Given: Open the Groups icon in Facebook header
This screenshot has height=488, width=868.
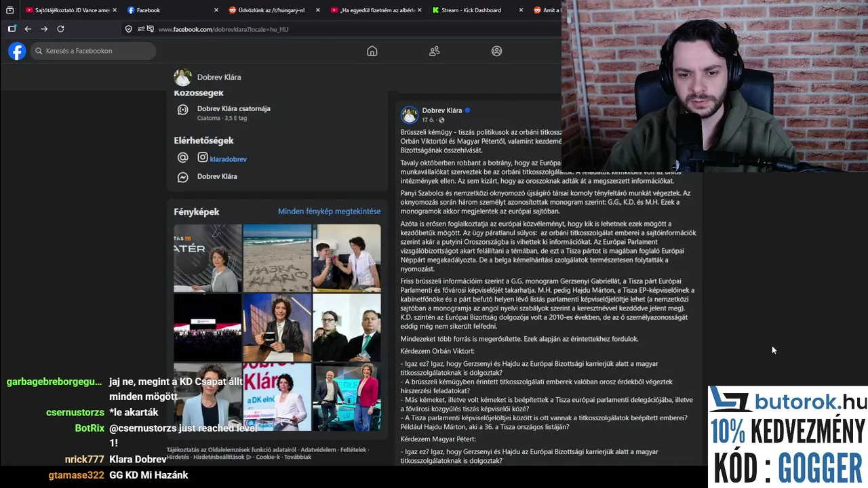Looking at the screenshot, I should (496, 51).
